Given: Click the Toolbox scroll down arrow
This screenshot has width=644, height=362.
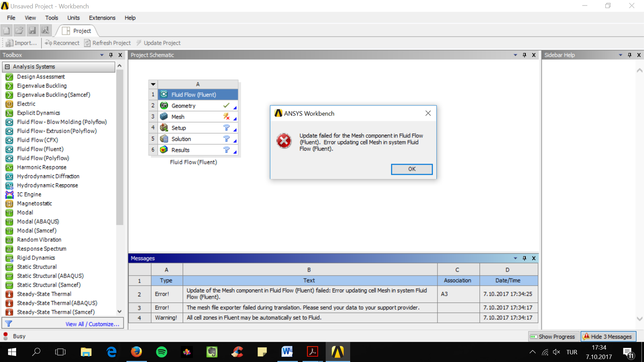Looking at the screenshot, I should pyautogui.click(x=120, y=312).
